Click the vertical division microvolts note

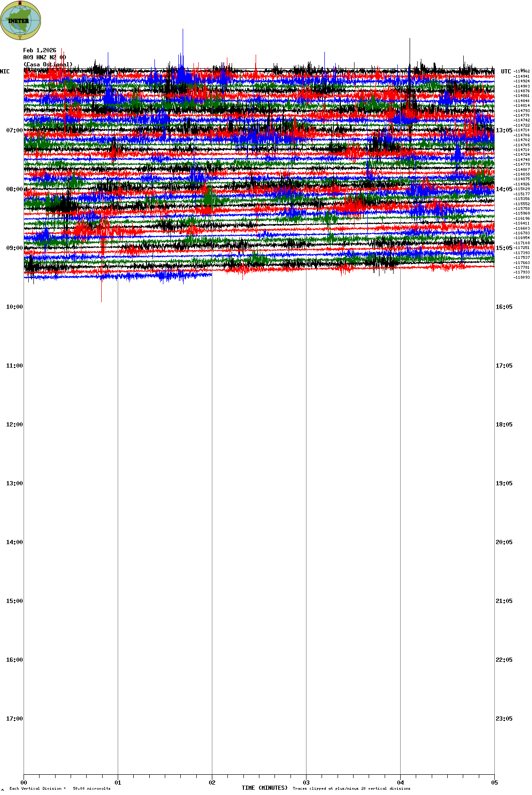tap(60, 788)
